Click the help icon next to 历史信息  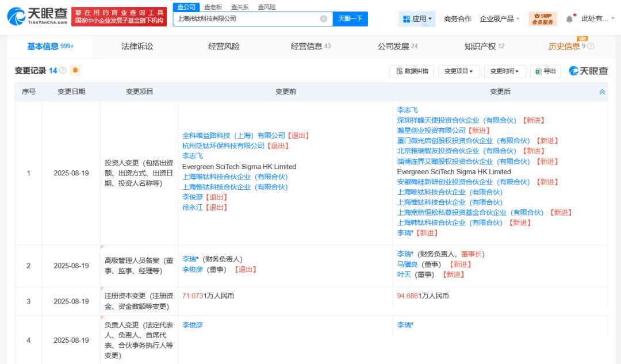pyautogui.click(x=591, y=47)
